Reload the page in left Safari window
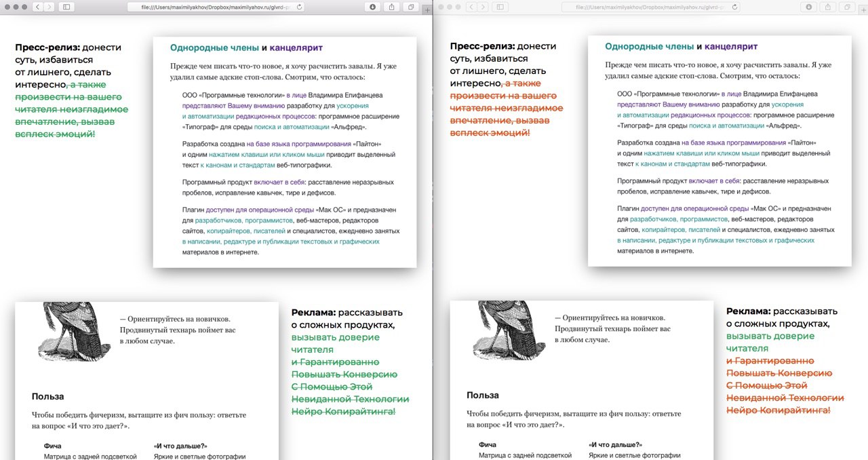 click(299, 7)
